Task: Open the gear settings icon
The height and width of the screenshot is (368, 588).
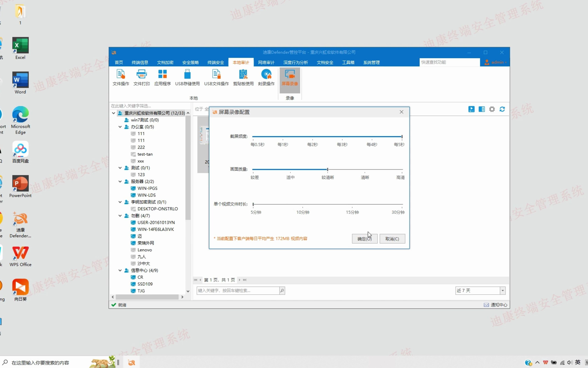Action: pyautogui.click(x=492, y=109)
